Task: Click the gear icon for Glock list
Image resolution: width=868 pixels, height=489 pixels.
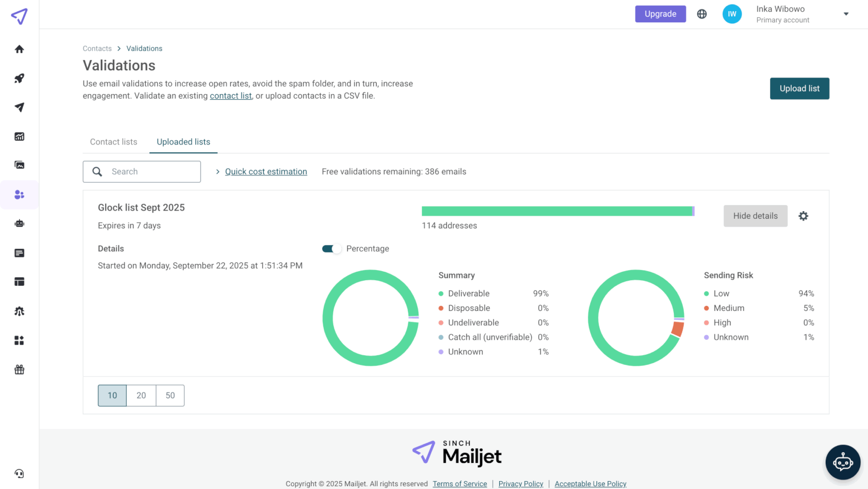Action: click(x=803, y=216)
